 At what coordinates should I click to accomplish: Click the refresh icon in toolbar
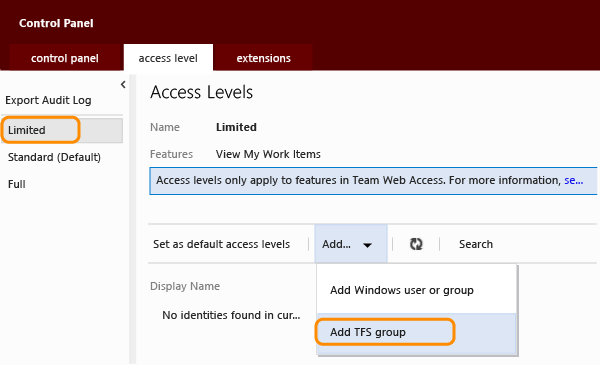416,244
